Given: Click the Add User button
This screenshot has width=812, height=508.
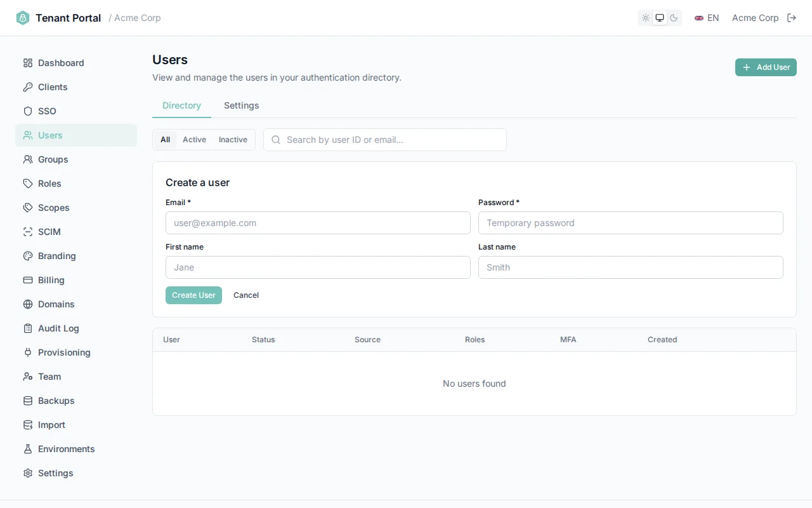Looking at the screenshot, I should 766,67.
